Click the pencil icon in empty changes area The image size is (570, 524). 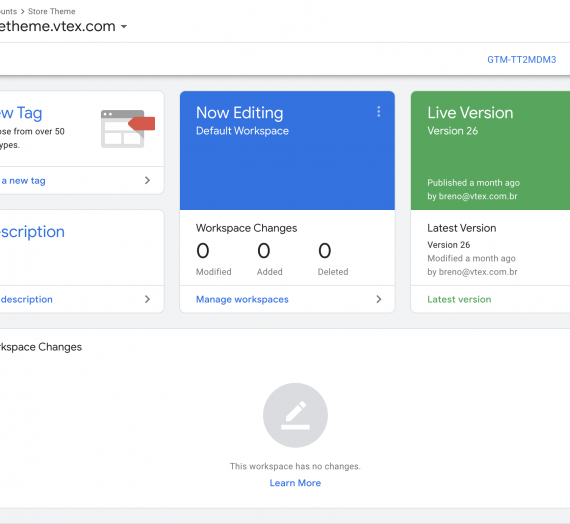295,415
